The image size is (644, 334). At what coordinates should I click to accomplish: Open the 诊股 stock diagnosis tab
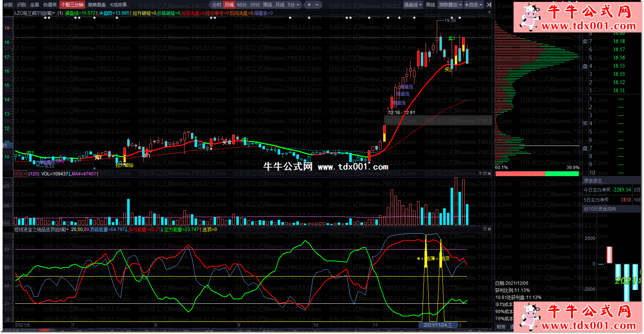point(8,5)
